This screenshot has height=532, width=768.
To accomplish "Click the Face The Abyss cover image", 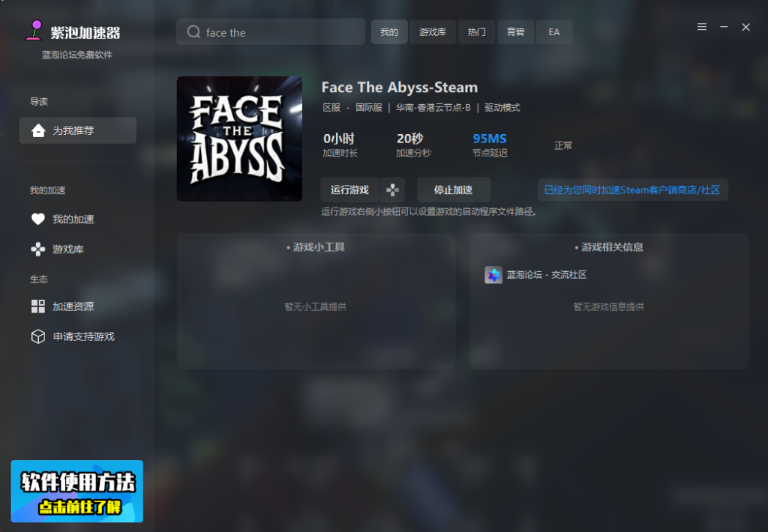I will [x=239, y=139].
